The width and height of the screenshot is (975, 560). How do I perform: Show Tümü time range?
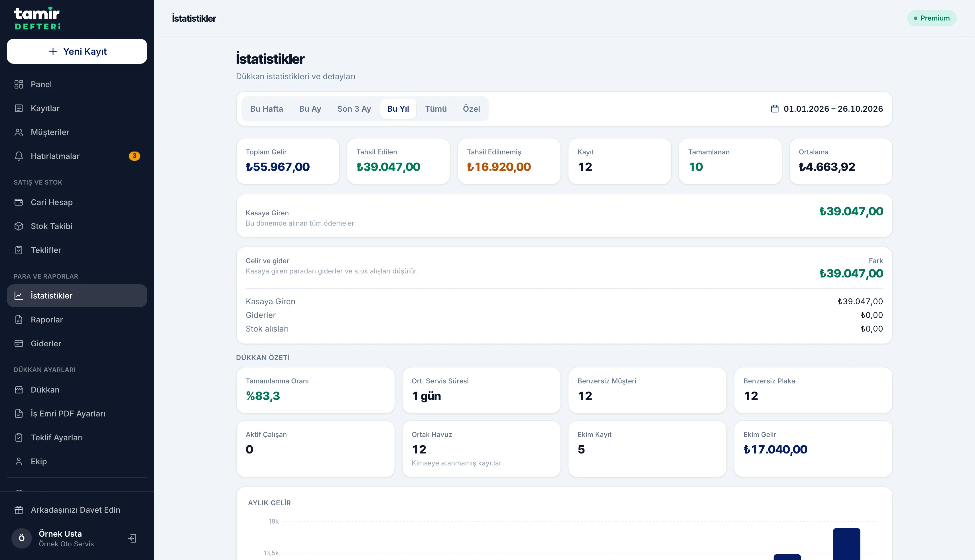pos(436,109)
